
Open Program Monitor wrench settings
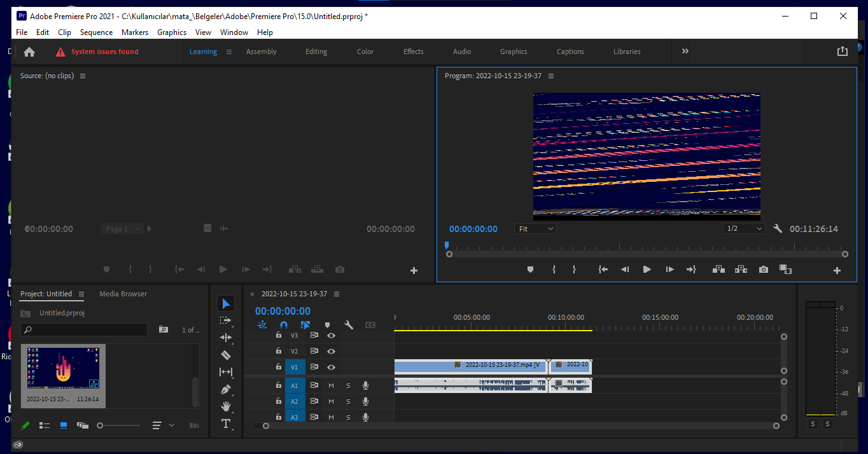pyautogui.click(x=777, y=229)
